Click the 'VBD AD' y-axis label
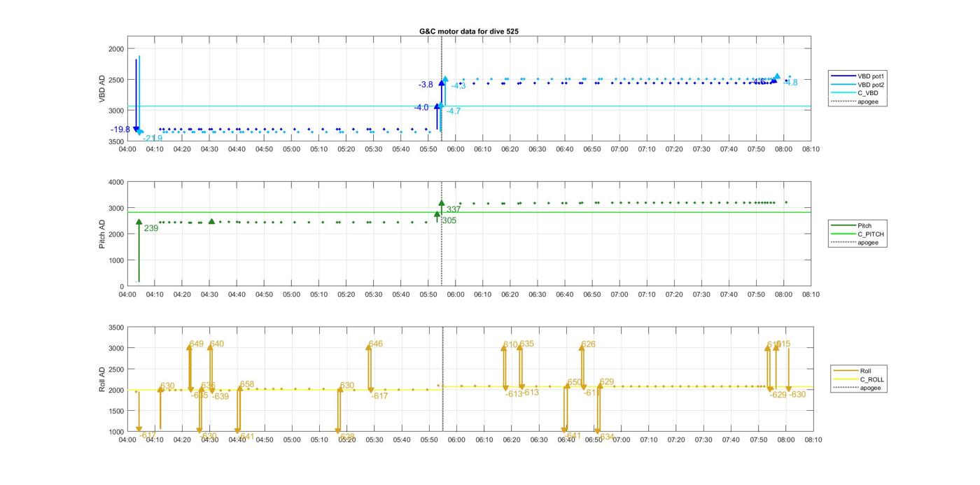980x485 pixels. point(102,88)
